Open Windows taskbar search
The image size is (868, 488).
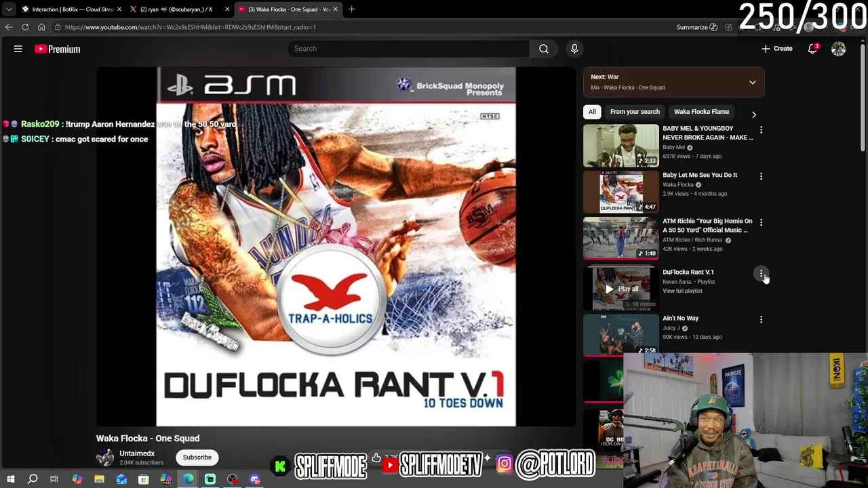point(33,479)
